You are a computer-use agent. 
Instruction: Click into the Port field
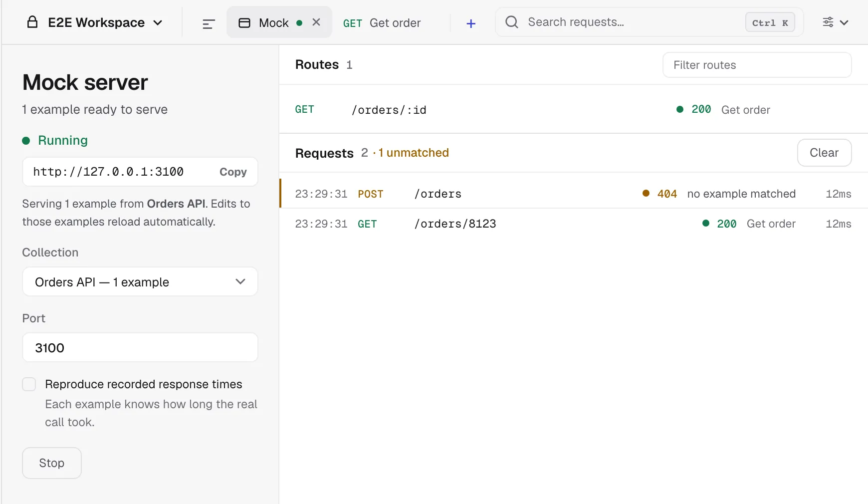tap(140, 348)
